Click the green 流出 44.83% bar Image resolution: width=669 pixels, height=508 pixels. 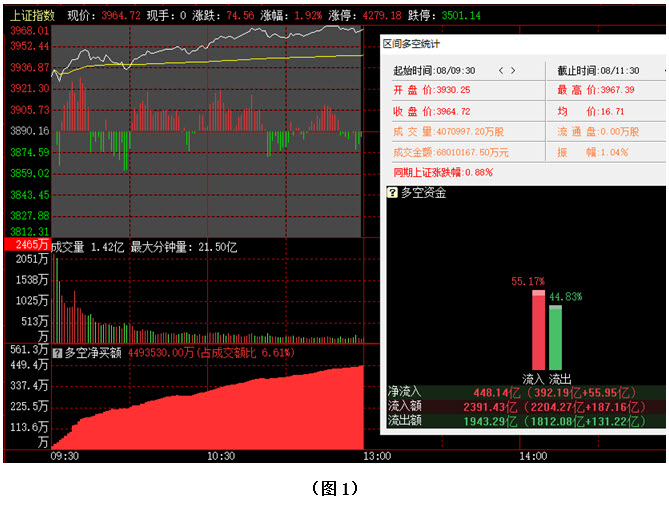point(555,337)
